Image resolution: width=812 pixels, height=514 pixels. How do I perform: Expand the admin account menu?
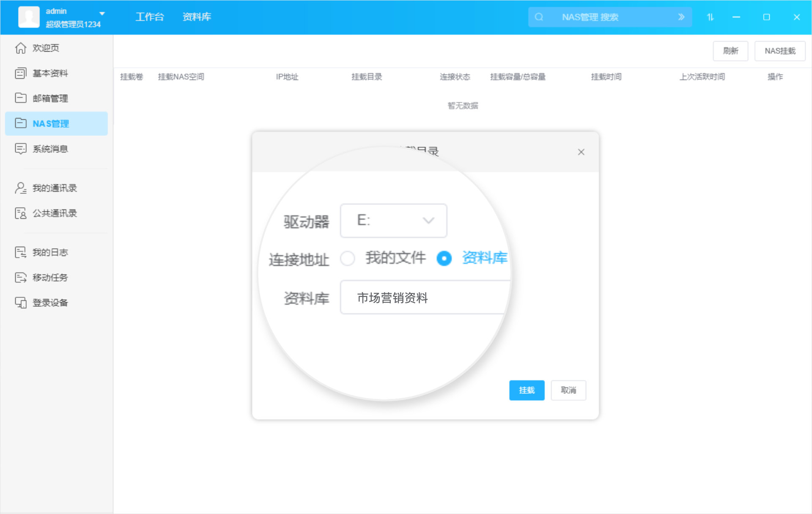coord(101,13)
